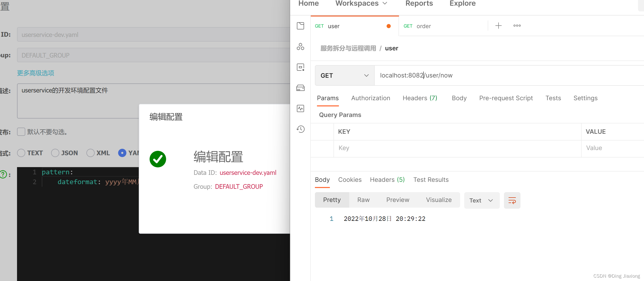Viewport: 644px width, 281px height.
Task: Click the query param Value field
Action: click(613, 148)
